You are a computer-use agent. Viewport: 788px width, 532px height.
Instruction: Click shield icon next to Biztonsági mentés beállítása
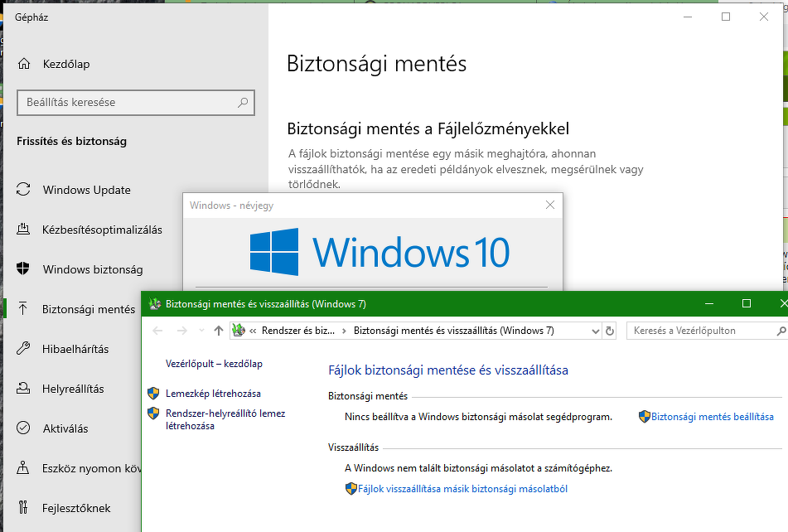tap(645, 417)
